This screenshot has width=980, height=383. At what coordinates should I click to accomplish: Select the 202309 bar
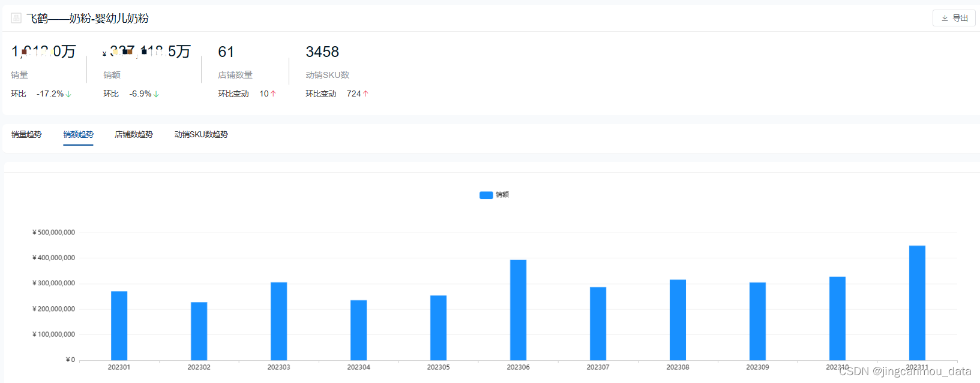coord(757,321)
